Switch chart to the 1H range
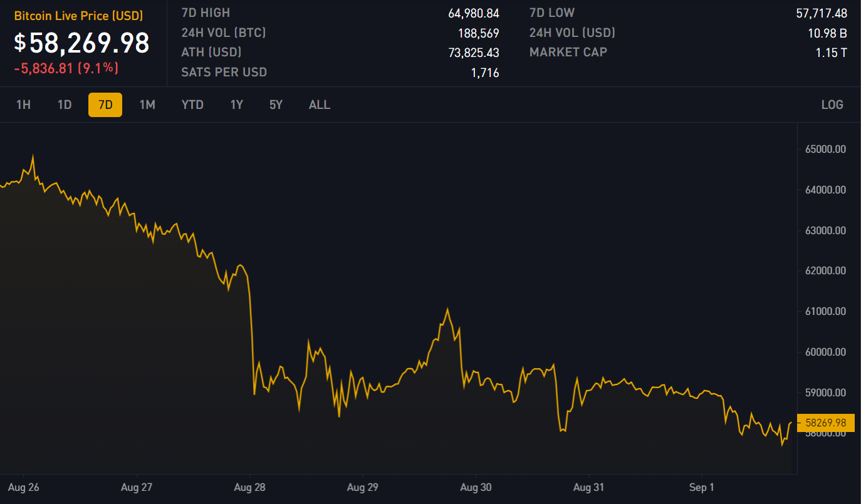861x504 pixels. point(23,105)
